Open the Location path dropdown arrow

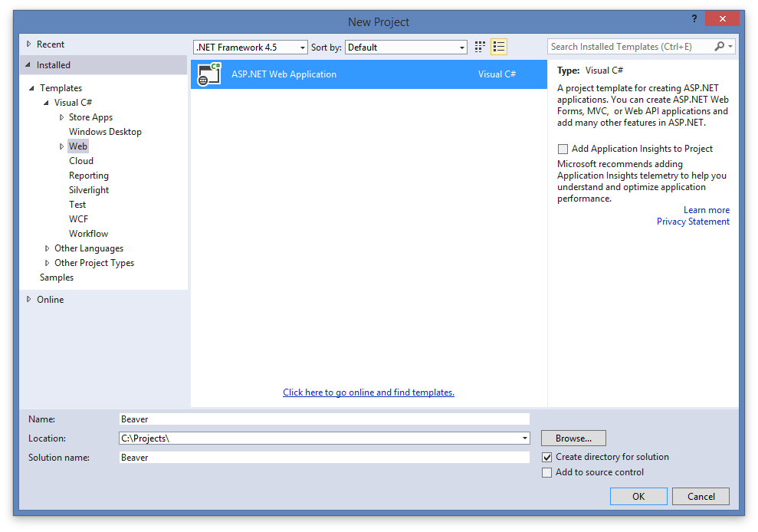524,438
